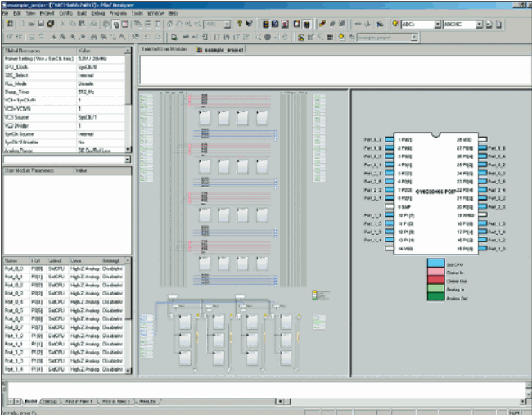Viewport: 532px width, 415px height.
Task: Click scroll-down arrow of Global Resources list
Action: pyautogui.click(x=128, y=149)
